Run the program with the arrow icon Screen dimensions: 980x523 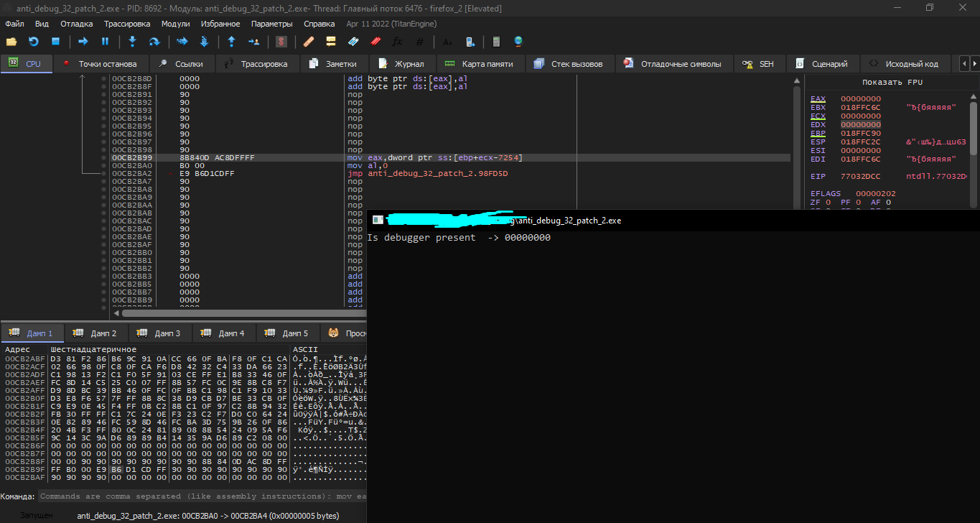83,42
